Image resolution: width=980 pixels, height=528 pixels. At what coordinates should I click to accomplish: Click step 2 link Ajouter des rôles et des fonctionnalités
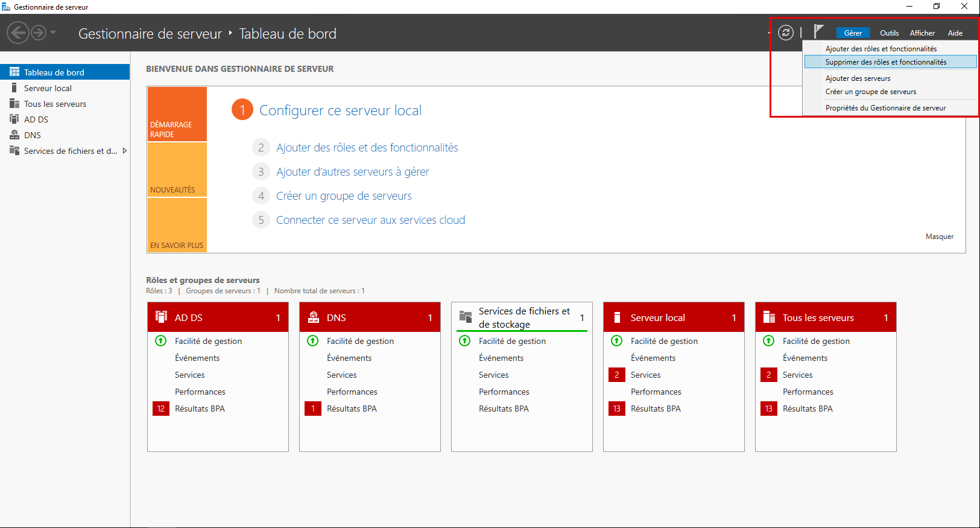pos(367,148)
